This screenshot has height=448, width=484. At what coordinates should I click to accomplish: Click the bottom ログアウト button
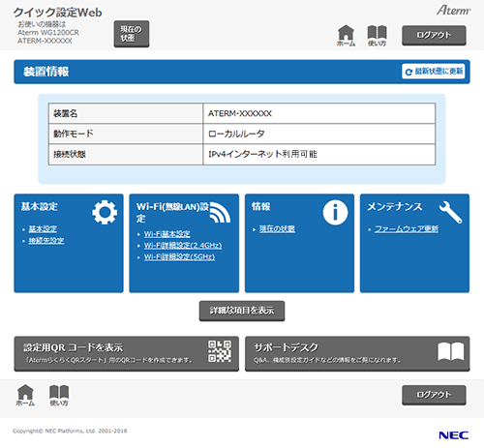point(434,395)
